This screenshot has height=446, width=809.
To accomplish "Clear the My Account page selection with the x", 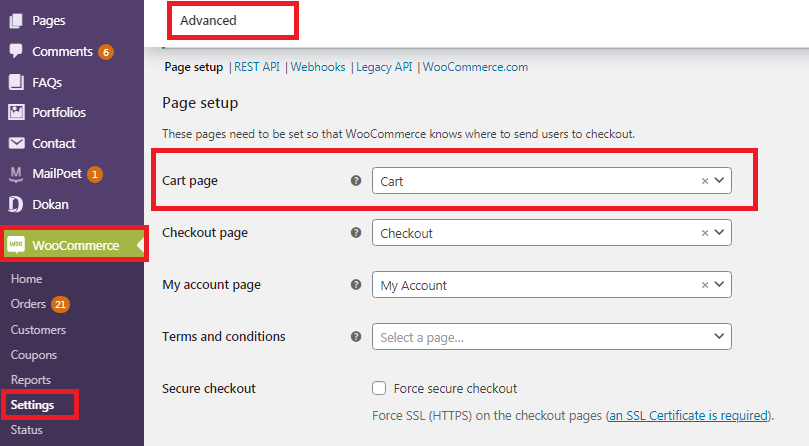I will click(705, 285).
